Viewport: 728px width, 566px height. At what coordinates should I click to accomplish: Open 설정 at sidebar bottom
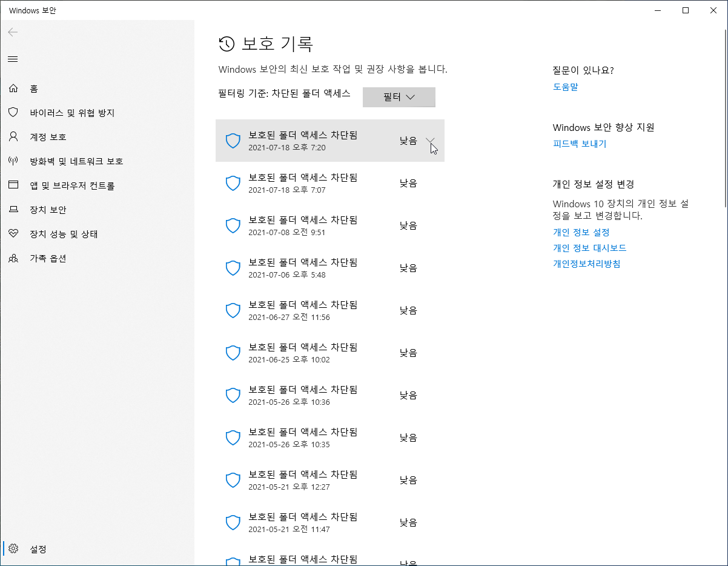38,549
